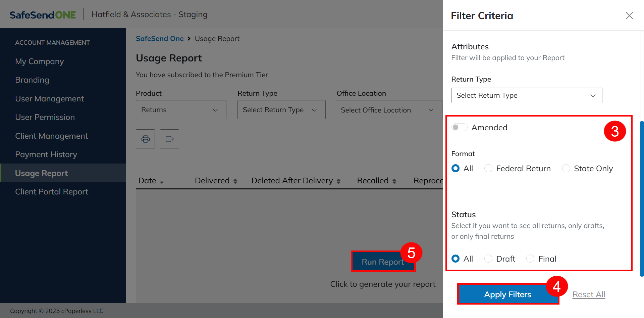644x318 pixels.
Task: Open Return Type dropdown in Filter Criteria
Action: (526, 95)
